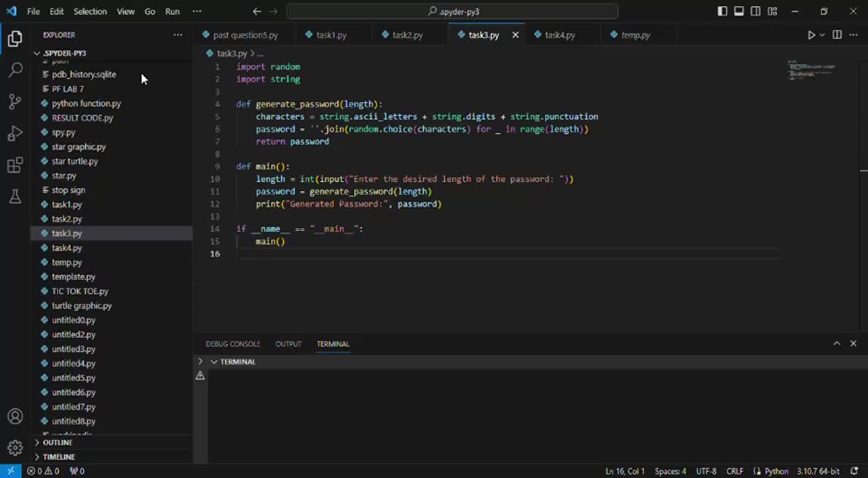Open the Source Control view
The width and height of the screenshot is (868, 478).
tap(15, 102)
